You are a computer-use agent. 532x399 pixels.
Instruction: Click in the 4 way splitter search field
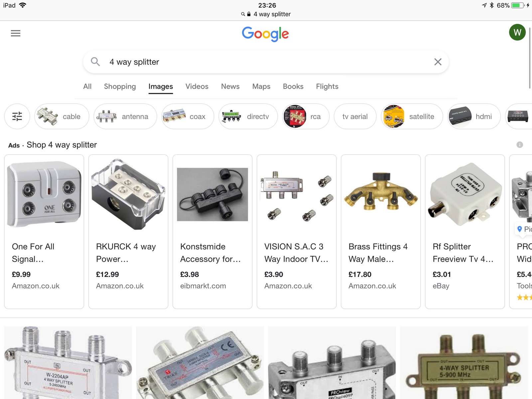coord(259,62)
